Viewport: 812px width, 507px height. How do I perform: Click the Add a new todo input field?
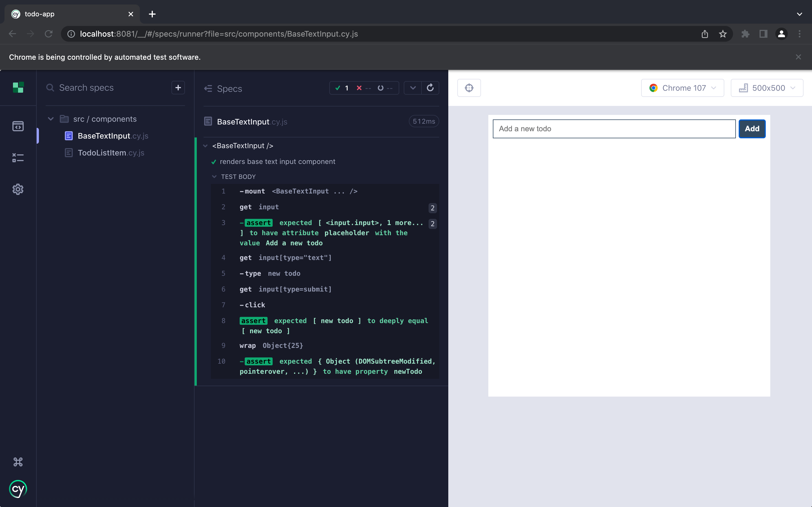614,128
